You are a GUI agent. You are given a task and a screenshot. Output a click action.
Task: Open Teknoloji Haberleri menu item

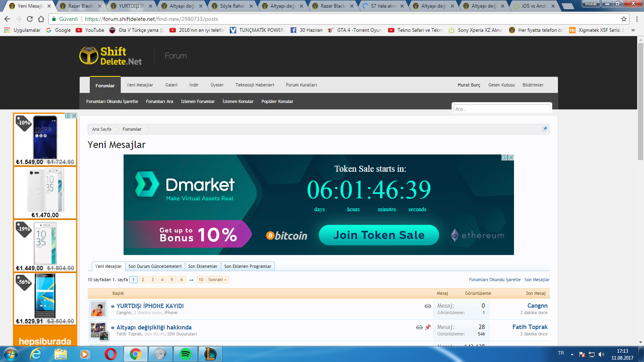click(255, 85)
